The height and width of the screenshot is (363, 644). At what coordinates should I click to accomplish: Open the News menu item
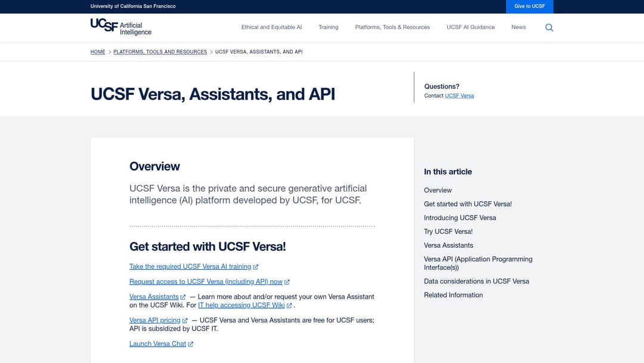coord(518,27)
